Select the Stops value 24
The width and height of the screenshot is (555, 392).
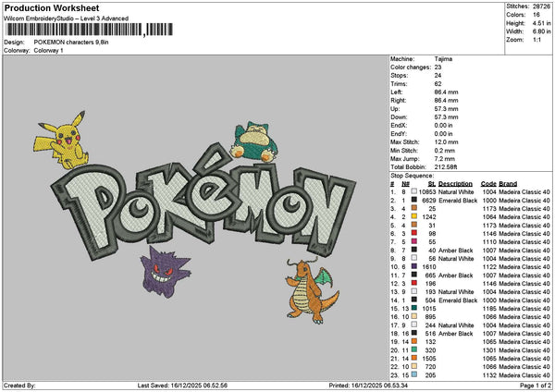tap(438, 76)
